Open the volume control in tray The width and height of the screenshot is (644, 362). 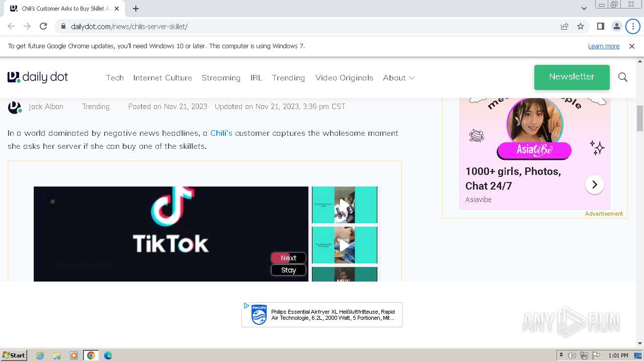pyautogui.click(x=572, y=355)
